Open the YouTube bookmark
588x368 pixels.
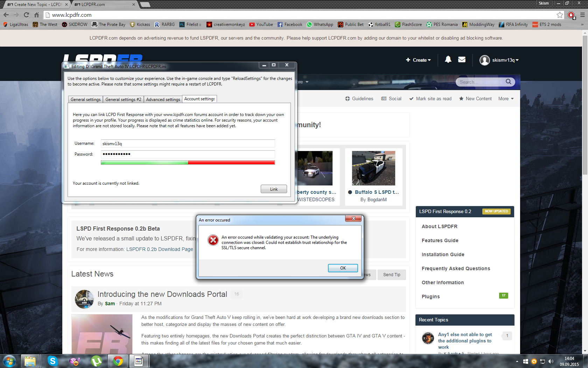[x=261, y=25]
